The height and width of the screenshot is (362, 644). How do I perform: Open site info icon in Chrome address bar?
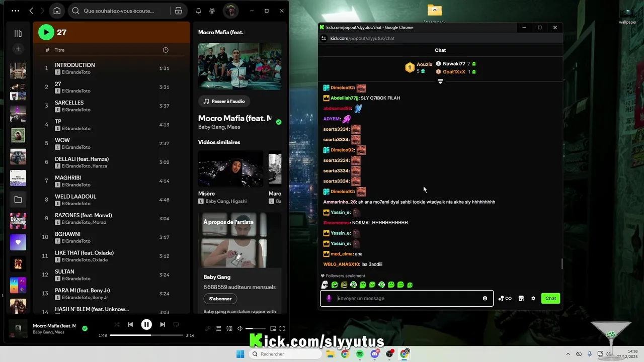pyautogui.click(x=324, y=38)
